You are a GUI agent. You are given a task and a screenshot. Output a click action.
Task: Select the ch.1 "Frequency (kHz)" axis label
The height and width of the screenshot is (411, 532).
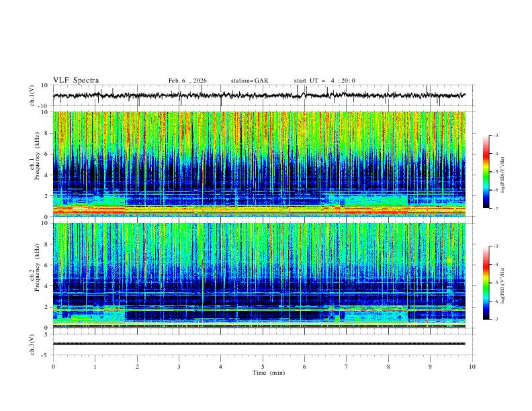38,156
